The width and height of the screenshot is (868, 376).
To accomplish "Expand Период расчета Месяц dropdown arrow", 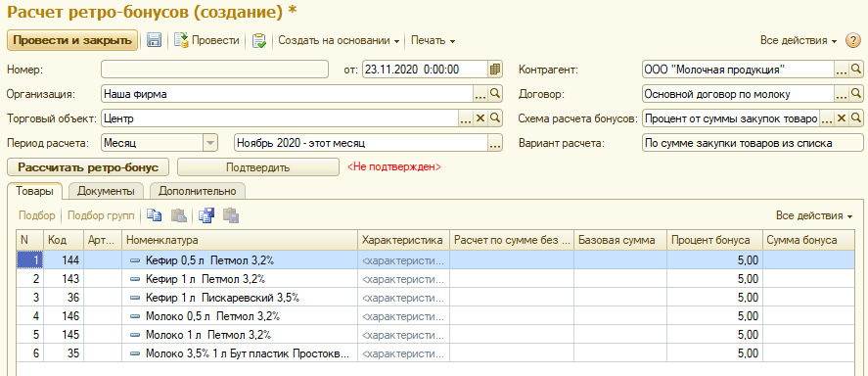I will point(209,142).
